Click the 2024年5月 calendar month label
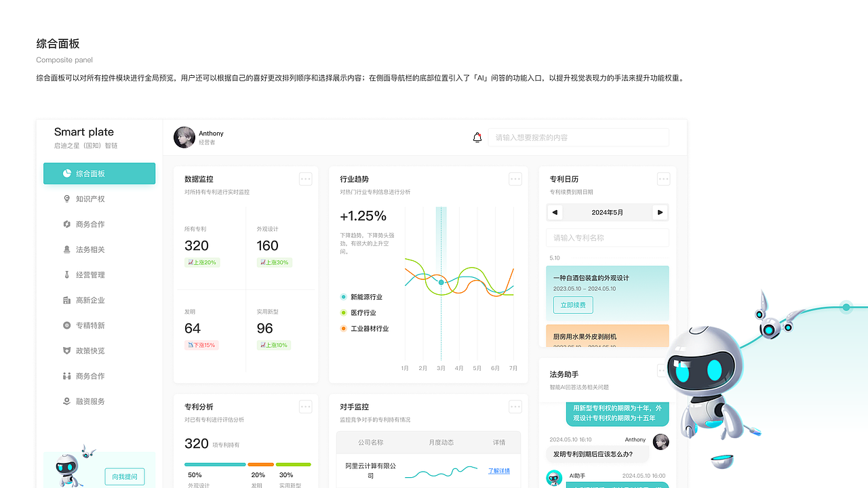This screenshot has width=868, height=488. pyautogui.click(x=608, y=212)
